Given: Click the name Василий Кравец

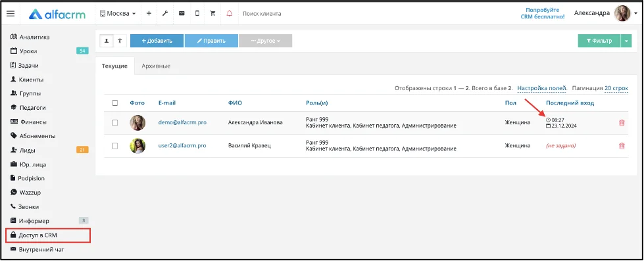Looking at the screenshot, I should pyautogui.click(x=249, y=146).
